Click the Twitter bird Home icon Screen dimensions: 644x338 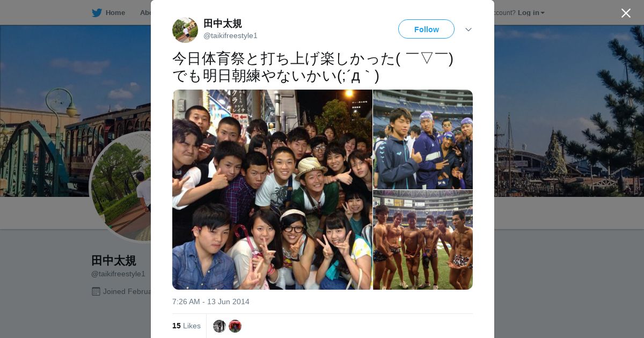pyautogui.click(x=97, y=12)
